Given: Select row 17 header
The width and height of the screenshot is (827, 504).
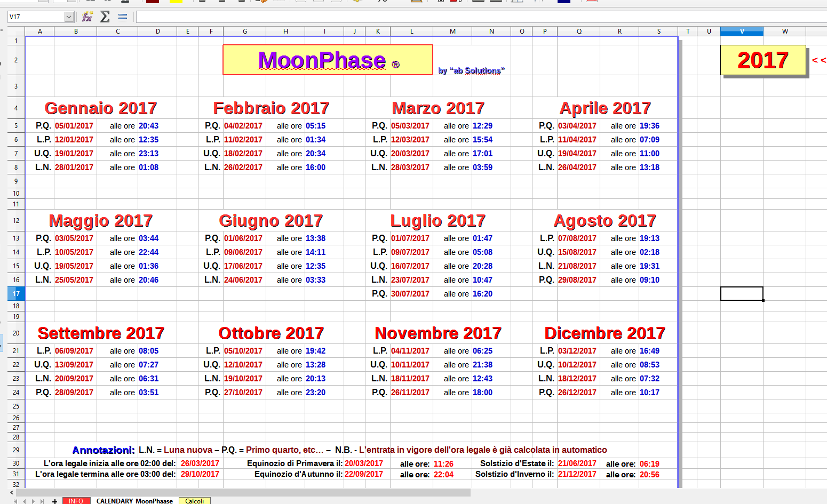Looking at the screenshot, I should pyautogui.click(x=16, y=293).
